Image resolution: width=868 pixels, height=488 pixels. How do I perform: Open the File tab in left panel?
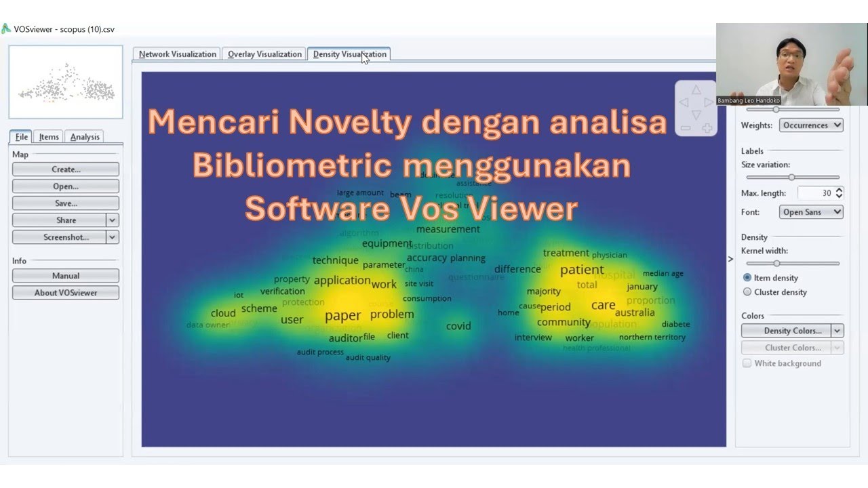pyautogui.click(x=22, y=137)
